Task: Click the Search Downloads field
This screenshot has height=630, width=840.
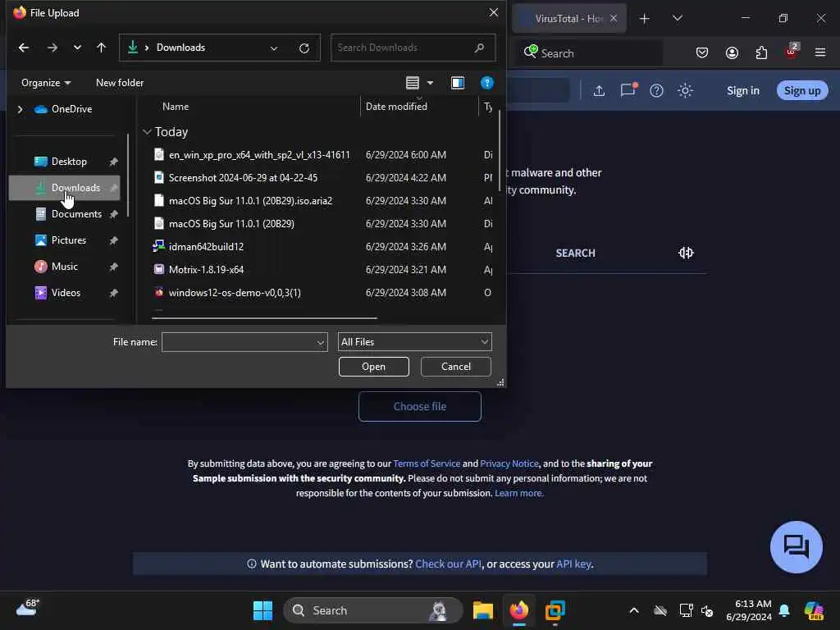Action: 413,48
